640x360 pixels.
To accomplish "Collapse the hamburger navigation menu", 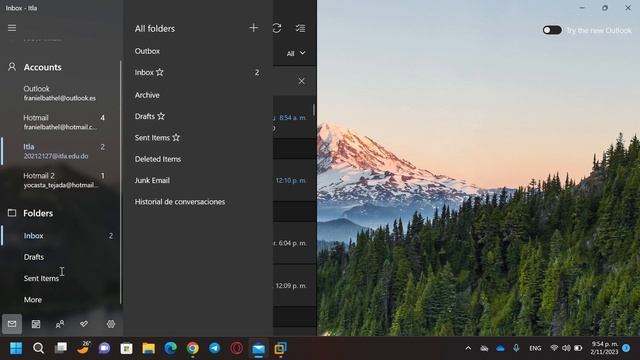I will (x=12, y=28).
